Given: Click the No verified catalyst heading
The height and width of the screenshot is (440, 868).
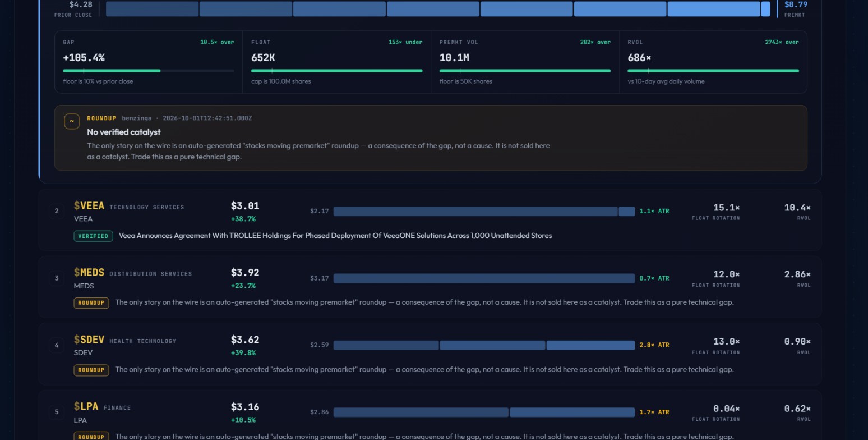Looking at the screenshot, I should (124, 132).
